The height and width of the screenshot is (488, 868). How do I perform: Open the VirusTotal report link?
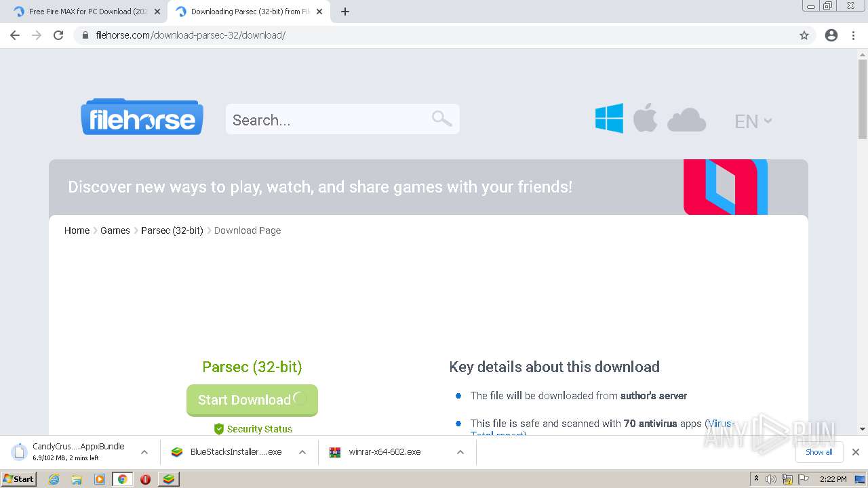pyautogui.click(x=722, y=424)
